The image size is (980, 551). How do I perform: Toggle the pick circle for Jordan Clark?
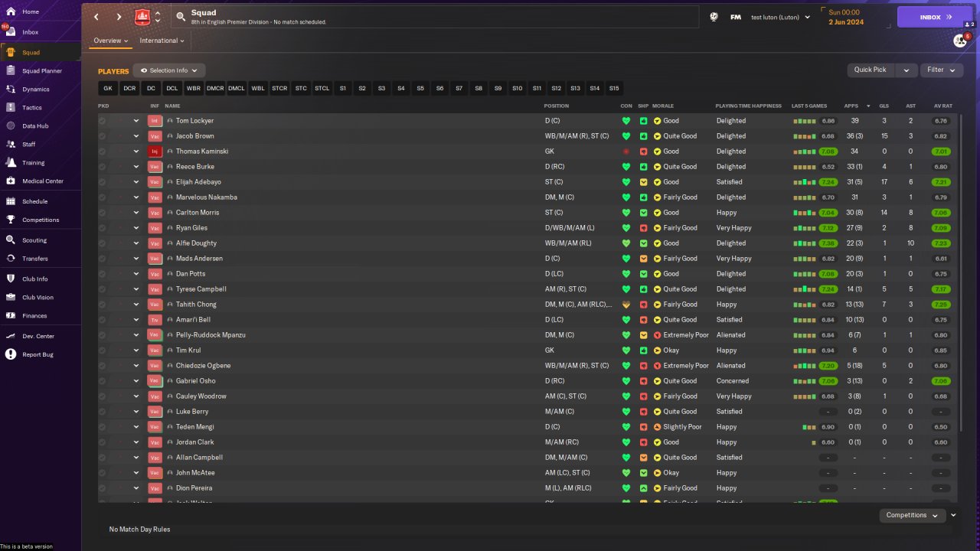(103, 442)
